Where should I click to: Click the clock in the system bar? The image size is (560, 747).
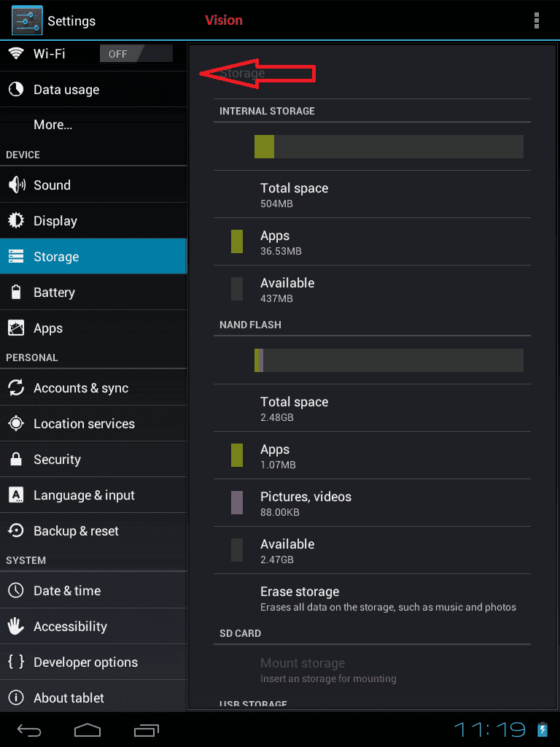tap(490, 729)
